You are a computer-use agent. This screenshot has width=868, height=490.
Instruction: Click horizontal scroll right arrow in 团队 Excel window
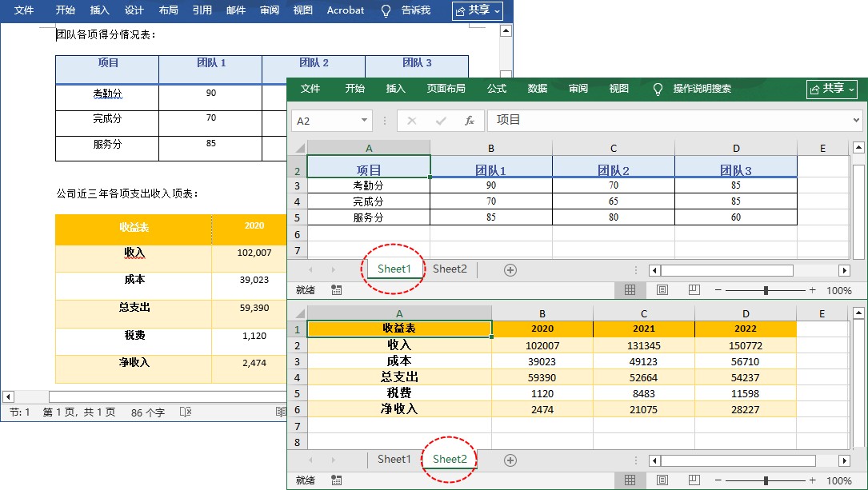coord(844,270)
